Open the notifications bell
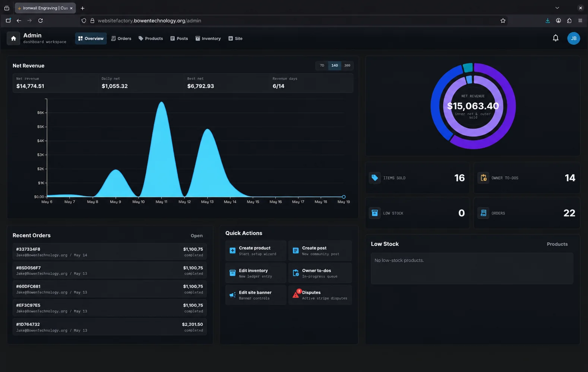 point(556,38)
